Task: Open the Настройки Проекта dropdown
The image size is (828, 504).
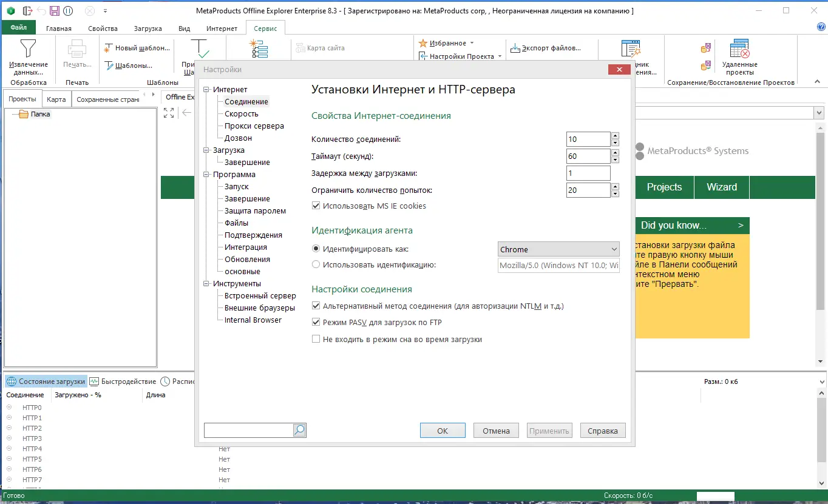Action: point(500,56)
